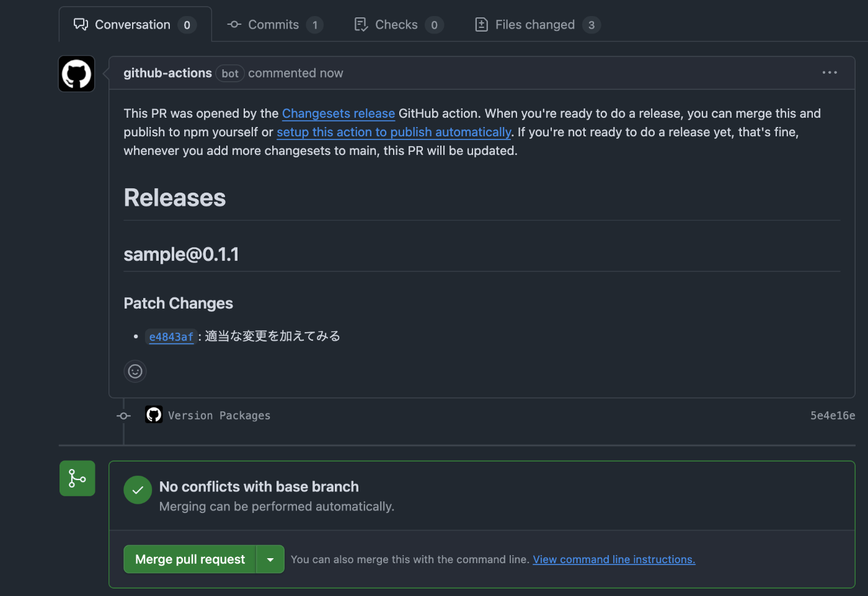
Task: Open commit e4843af link
Action: click(171, 336)
